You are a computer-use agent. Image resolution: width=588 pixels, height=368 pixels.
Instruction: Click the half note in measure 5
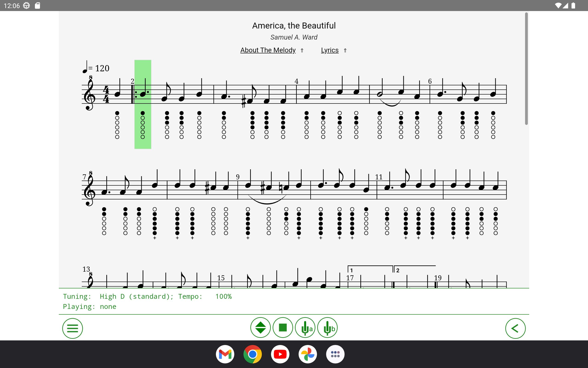[x=379, y=94]
